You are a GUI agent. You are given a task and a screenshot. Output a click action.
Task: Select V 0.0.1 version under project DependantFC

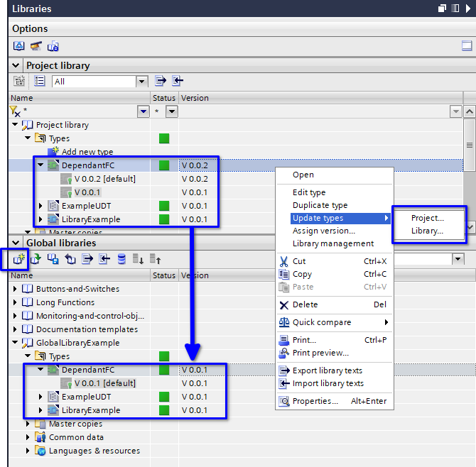coord(87,192)
